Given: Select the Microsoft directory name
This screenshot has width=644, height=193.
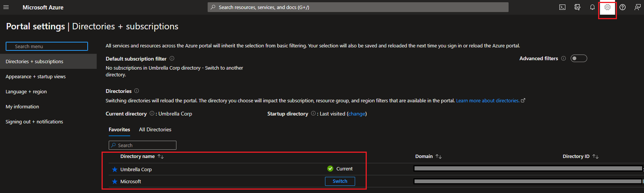Looking at the screenshot, I should point(131,181).
